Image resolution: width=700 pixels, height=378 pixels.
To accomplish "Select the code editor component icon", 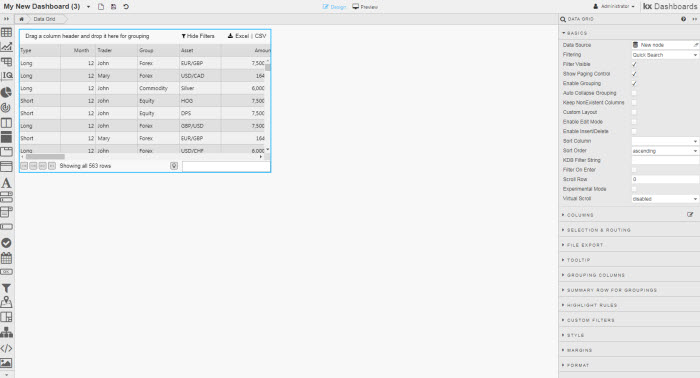I will click(x=6, y=348).
